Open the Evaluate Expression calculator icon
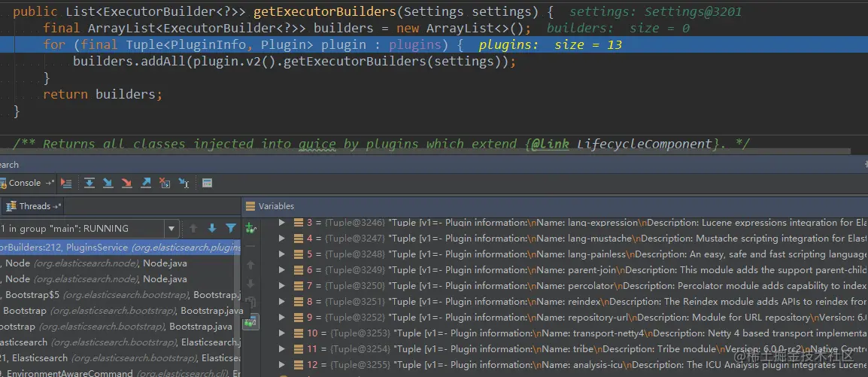The image size is (868, 377). [207, 183]
